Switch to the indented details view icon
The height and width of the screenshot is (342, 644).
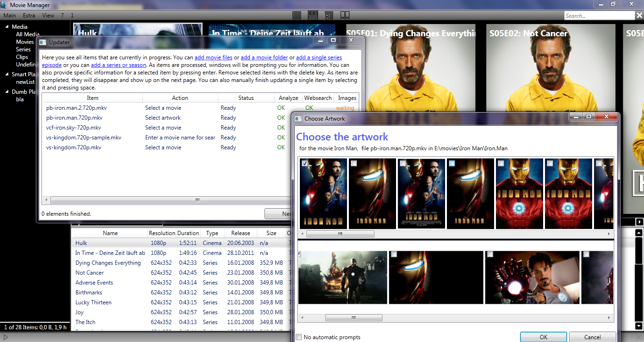(x=329, y=16)
